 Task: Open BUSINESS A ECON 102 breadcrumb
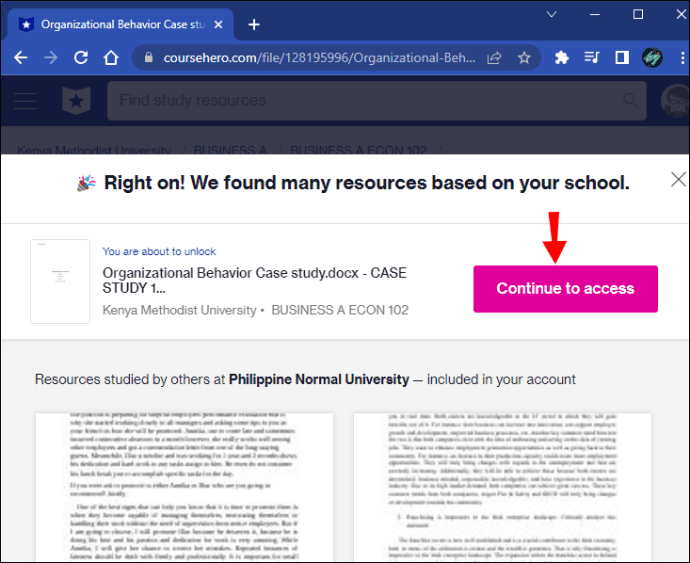click(358, 150)
